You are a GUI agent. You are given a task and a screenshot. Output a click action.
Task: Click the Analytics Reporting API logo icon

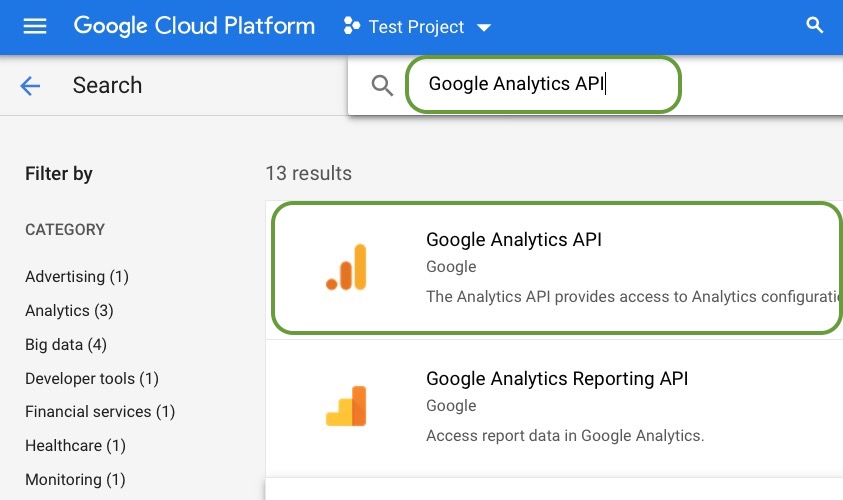coord(346,405)
